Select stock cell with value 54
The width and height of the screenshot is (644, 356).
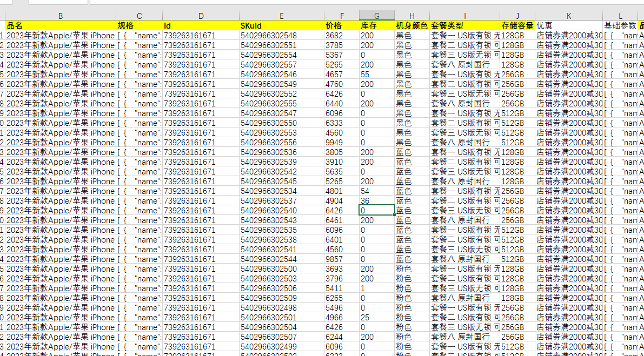(377, 191)
